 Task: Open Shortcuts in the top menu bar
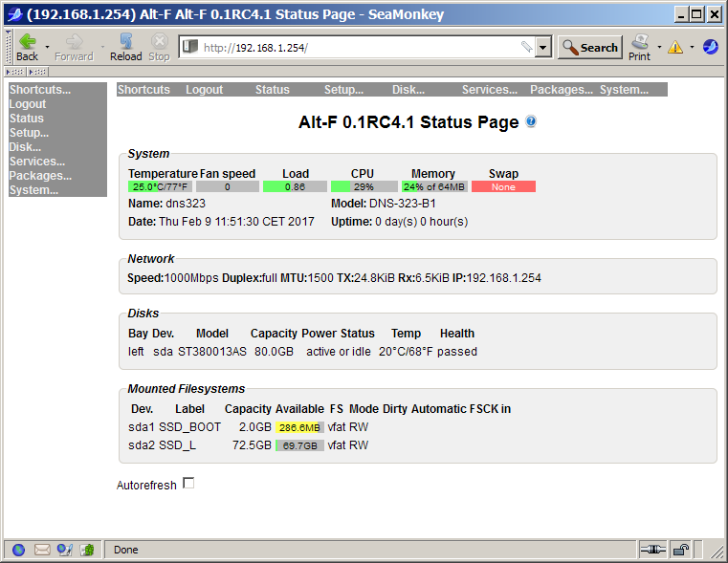(143, 90)
